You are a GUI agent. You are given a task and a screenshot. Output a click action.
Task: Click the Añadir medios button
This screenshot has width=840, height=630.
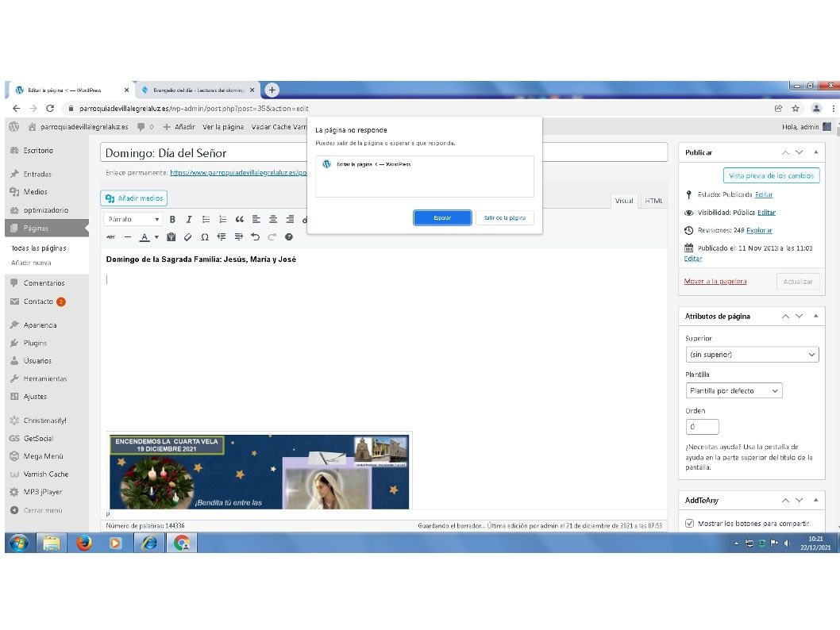pyautogui.click(x=134, y=198)
